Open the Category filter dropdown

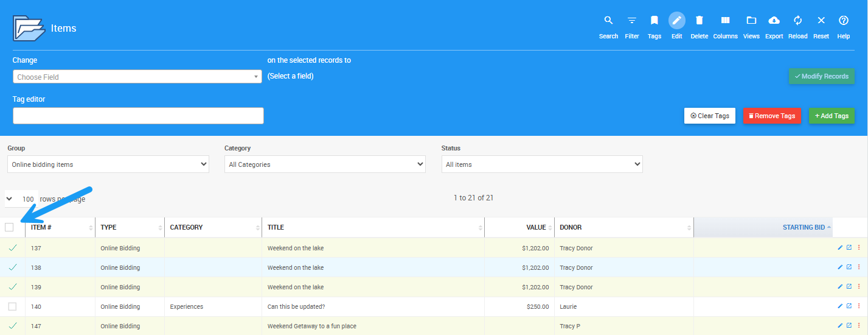[325, 164]
